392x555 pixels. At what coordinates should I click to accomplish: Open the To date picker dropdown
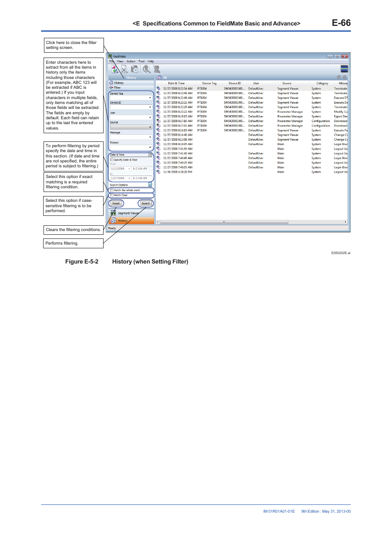tap(129, 178)
